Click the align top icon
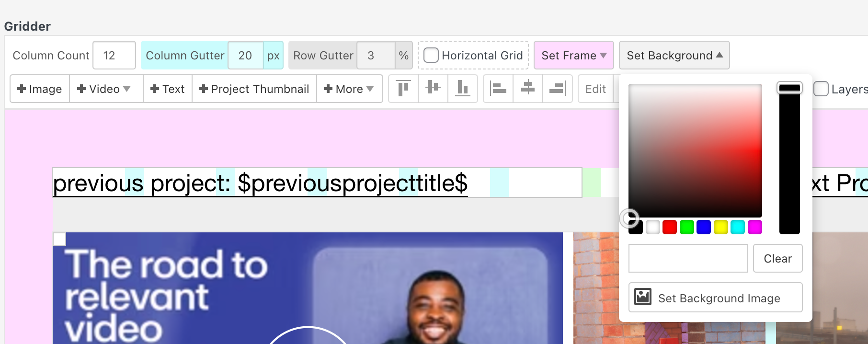The height and width of the screenshot is (344, 868). pyautogui.click(x=403, y=89)
